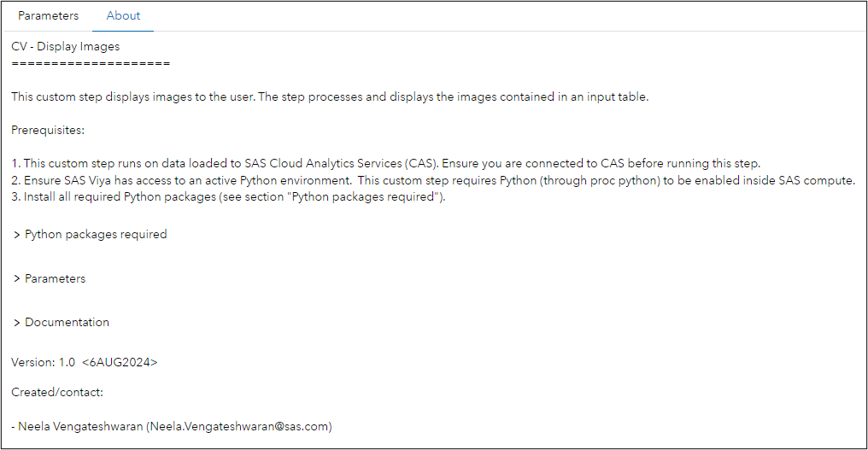Click the Prerequisites heading
868x450 pixels.
coord(48,130)
